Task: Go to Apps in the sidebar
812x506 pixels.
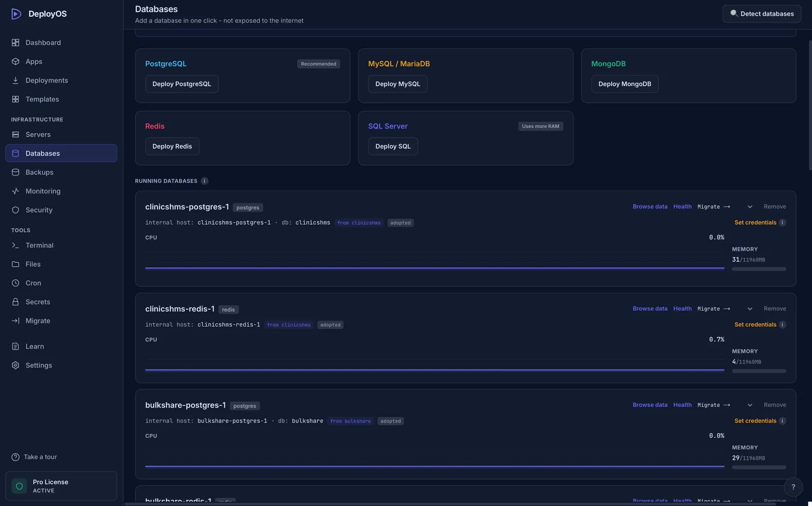Action: coord(61,61)
